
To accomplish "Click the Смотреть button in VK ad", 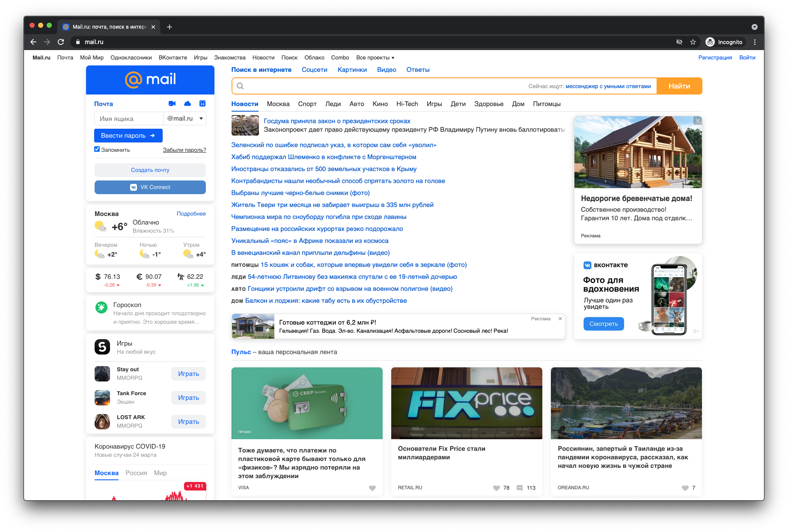I will pos(604,324).
